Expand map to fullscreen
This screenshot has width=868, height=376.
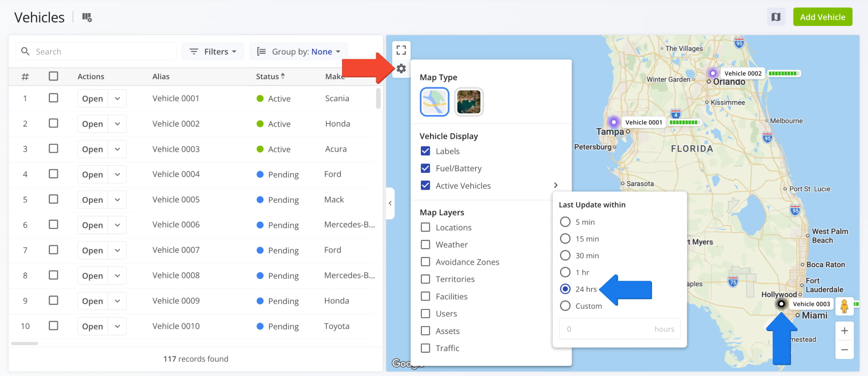[401, 50]
